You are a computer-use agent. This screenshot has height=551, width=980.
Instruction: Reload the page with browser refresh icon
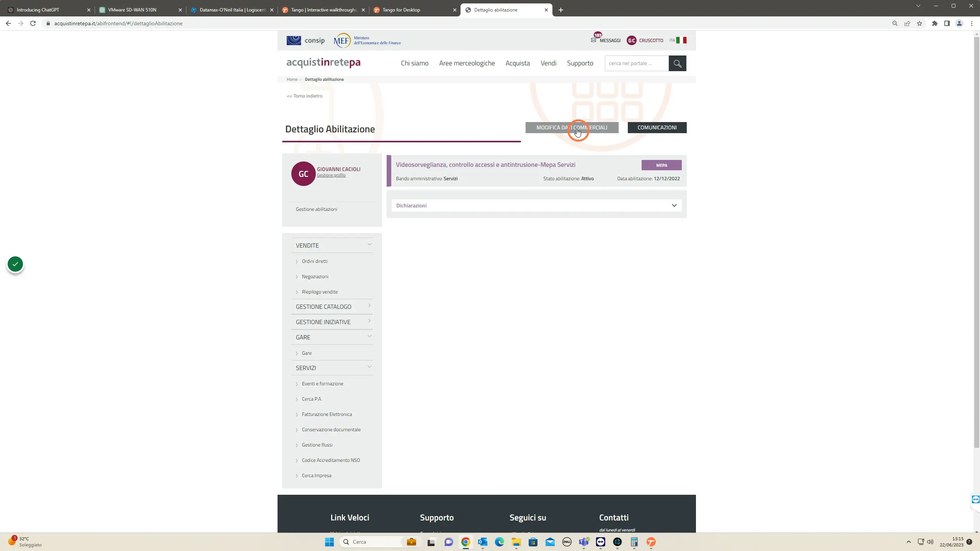click(x=33, y=23)
